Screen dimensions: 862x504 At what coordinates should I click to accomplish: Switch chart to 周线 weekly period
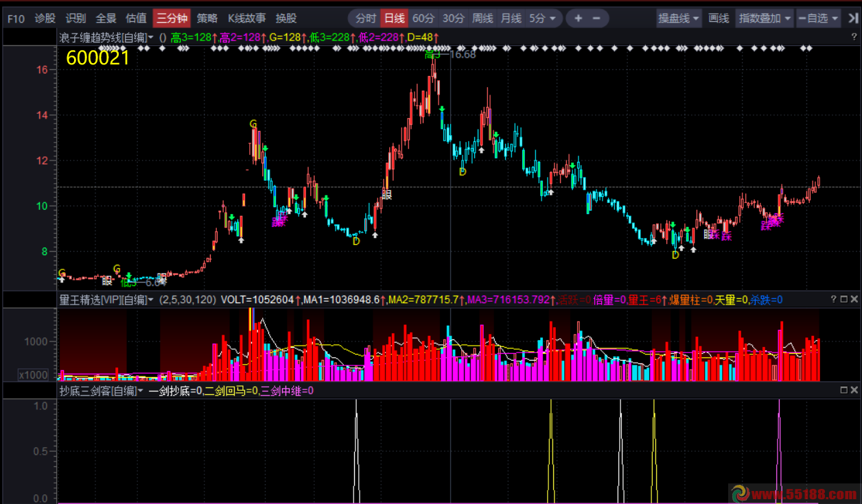(x=482, y=19)
